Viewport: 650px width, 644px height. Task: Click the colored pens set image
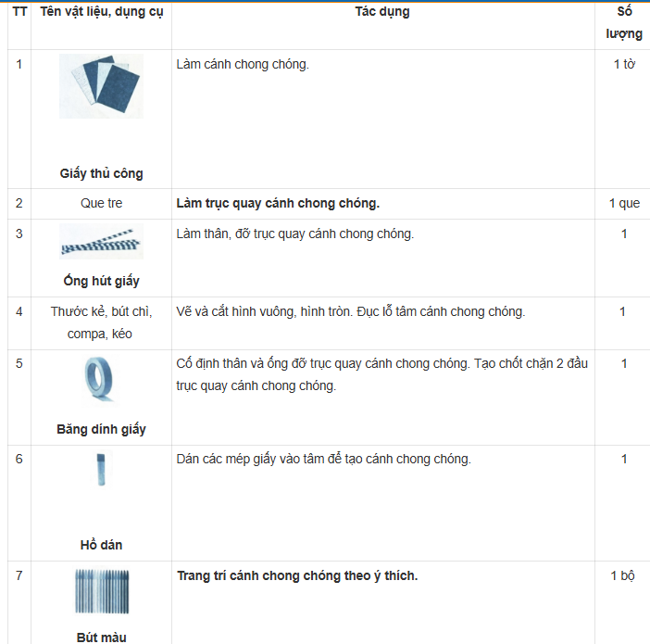point(101,590)
